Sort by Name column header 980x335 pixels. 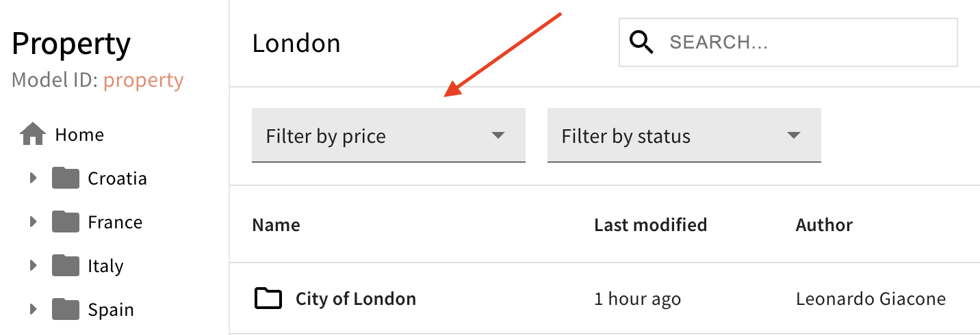click(x=276, y=224)
